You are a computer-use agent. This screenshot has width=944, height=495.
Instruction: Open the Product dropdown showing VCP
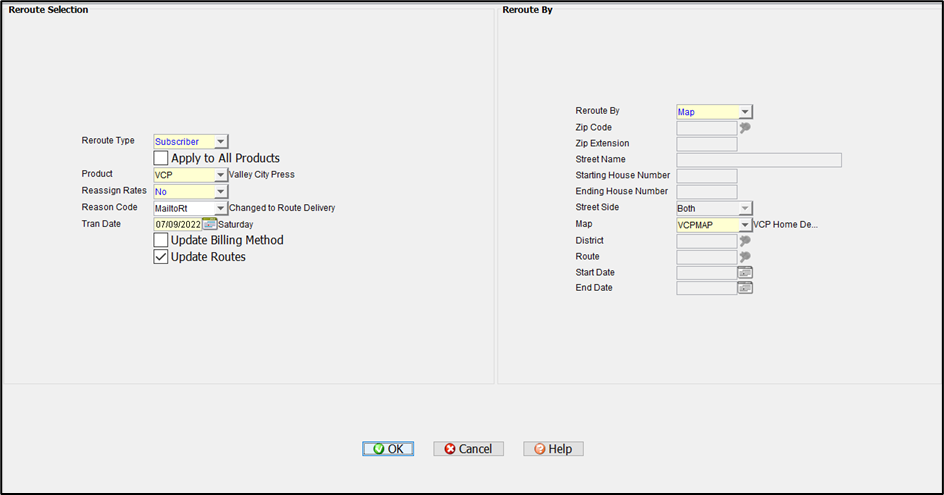pyautogui.click(x=221, y=175)
